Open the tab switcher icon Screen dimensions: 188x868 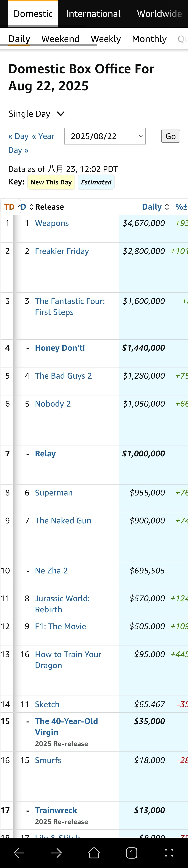tap(132, 853)
